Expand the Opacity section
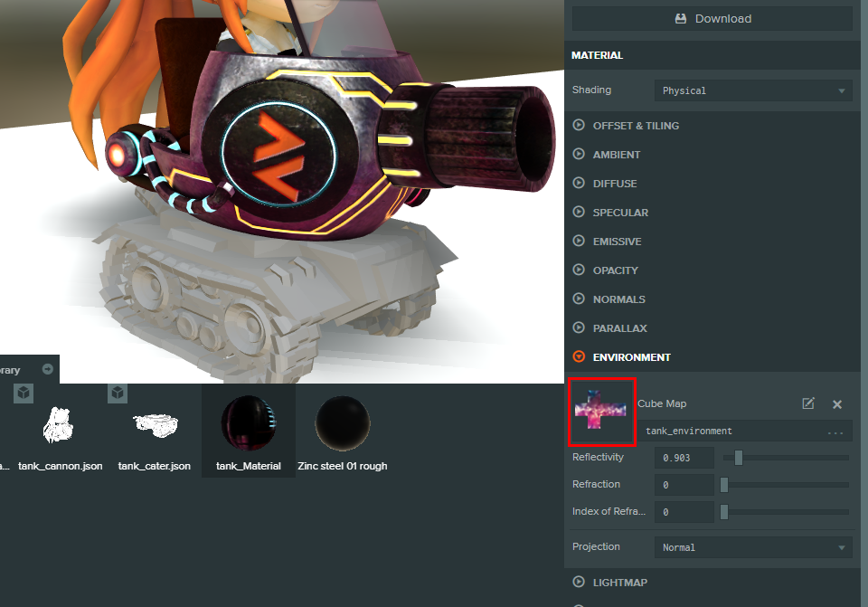Image resolution: width=868 pixels, height=607 pixels. tap(615, 270)
